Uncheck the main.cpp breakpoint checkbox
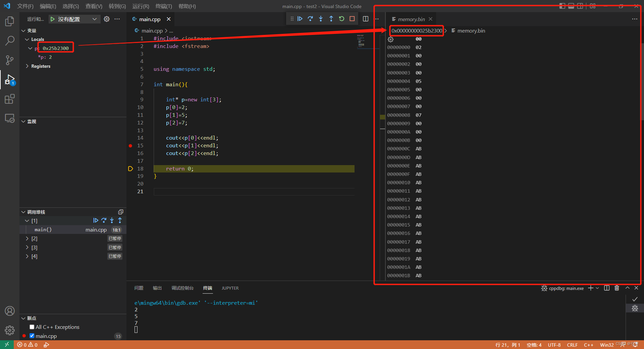Screen dimensions: 644x349 click(x=32, y=336)
